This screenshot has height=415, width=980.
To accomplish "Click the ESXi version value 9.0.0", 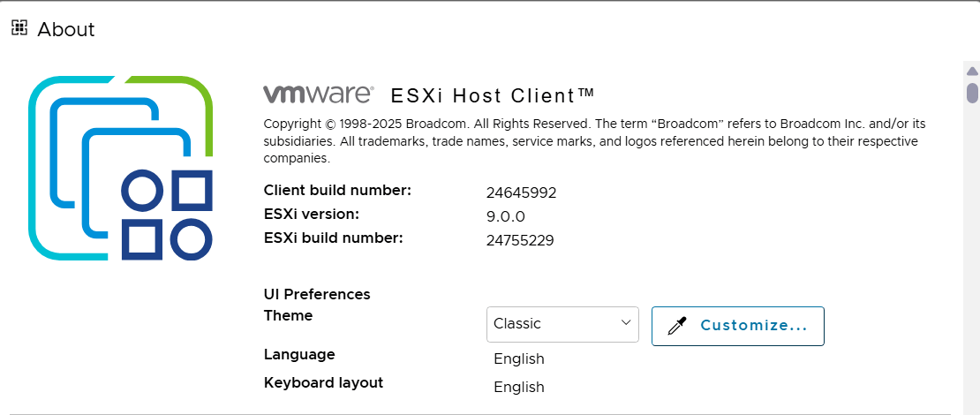I will tap(506, 216).
